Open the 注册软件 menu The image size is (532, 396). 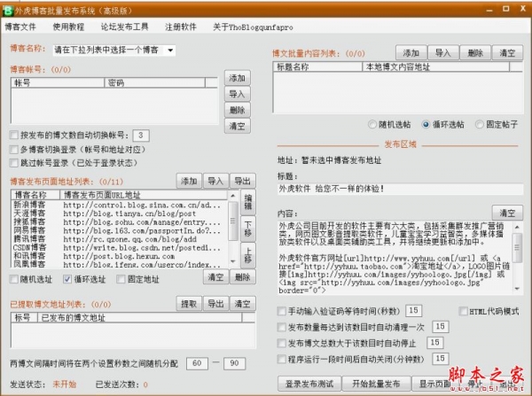(x=181, y=27)
